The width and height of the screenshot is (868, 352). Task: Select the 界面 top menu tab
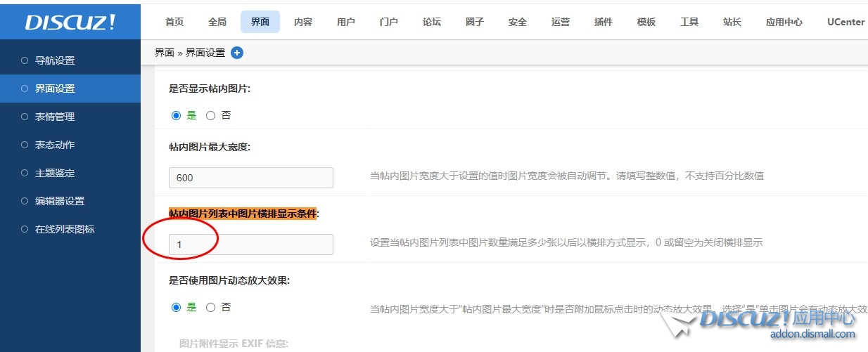[260, 22]
